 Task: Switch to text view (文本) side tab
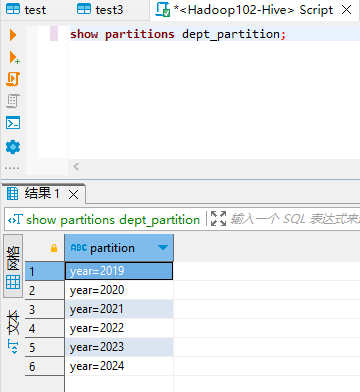13,331
